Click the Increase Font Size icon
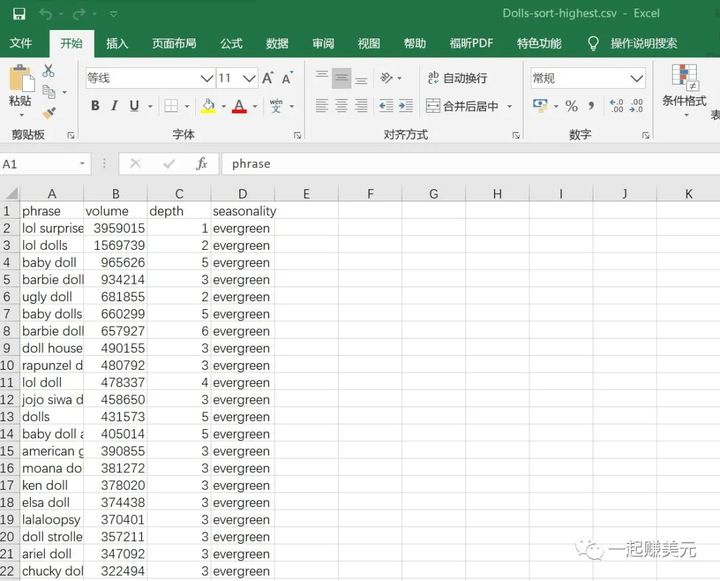The width and height of the screenshot is (720, 581). point(268,78)
